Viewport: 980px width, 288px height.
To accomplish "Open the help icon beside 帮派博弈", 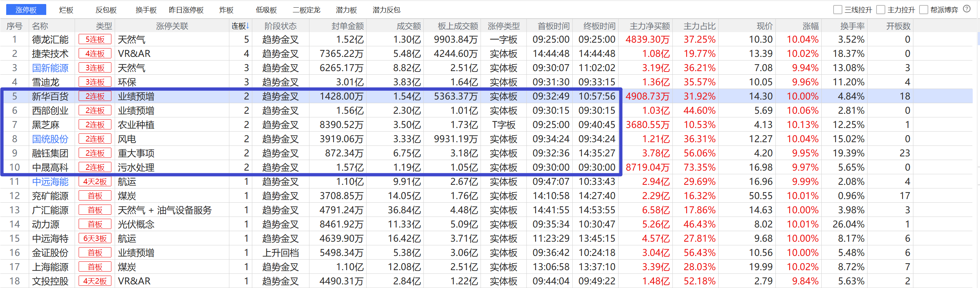I will (x=967, y=9).
